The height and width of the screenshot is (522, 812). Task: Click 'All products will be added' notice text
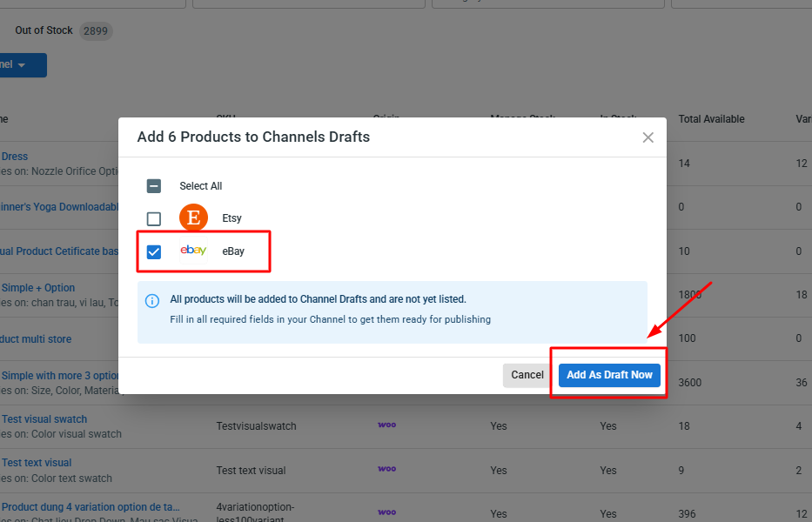(318, 299)
